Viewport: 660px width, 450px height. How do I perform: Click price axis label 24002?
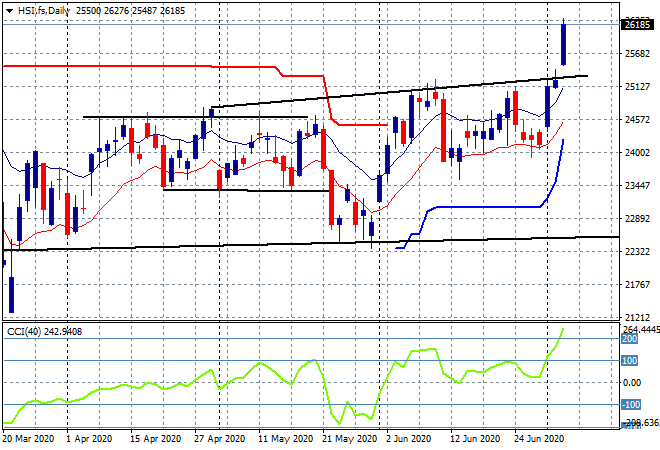(638, 152)
